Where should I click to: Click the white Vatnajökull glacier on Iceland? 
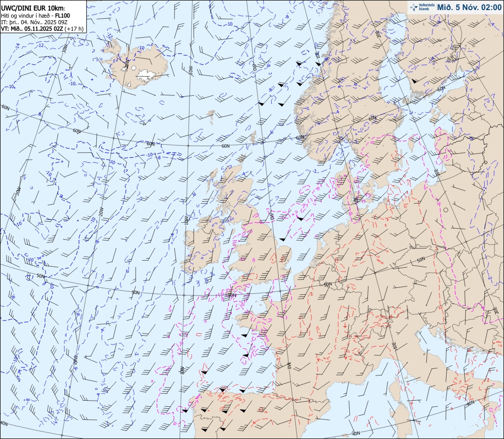coord(146,76)
